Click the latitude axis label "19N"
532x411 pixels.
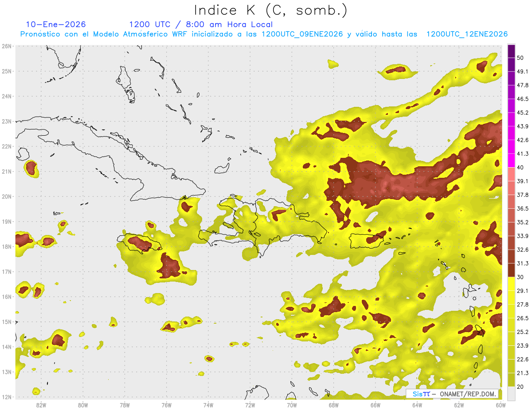[7, 221]
